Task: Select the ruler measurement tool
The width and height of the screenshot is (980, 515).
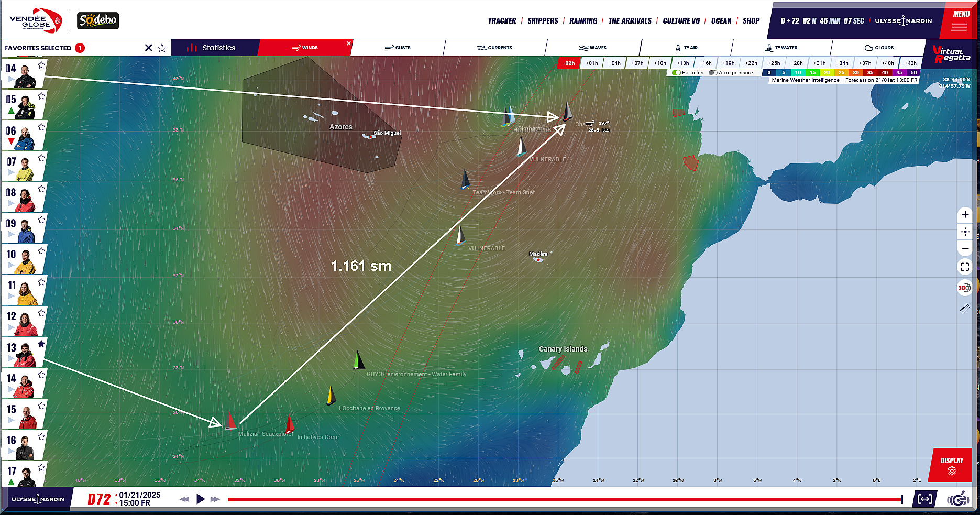Action: click(x=965, y=309)
